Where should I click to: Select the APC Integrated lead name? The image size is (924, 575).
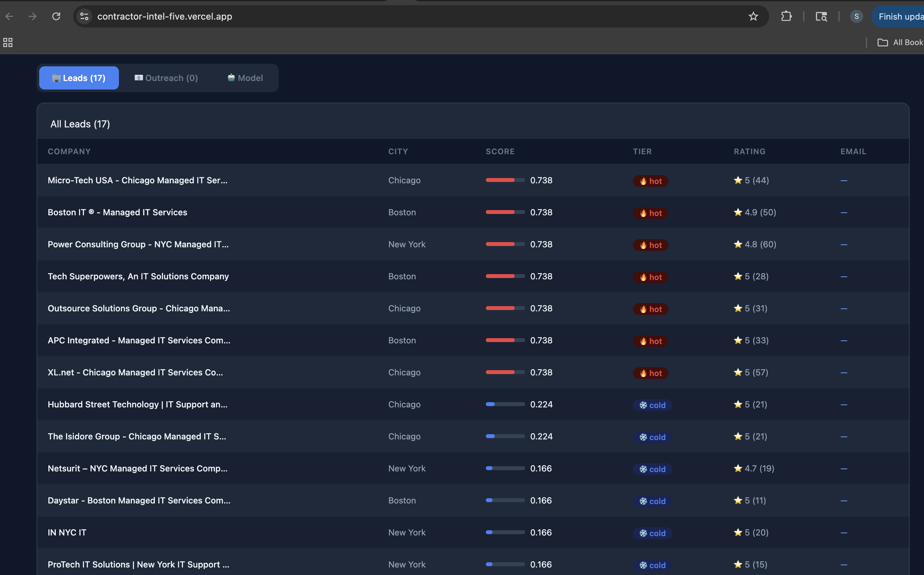point(139,340)
